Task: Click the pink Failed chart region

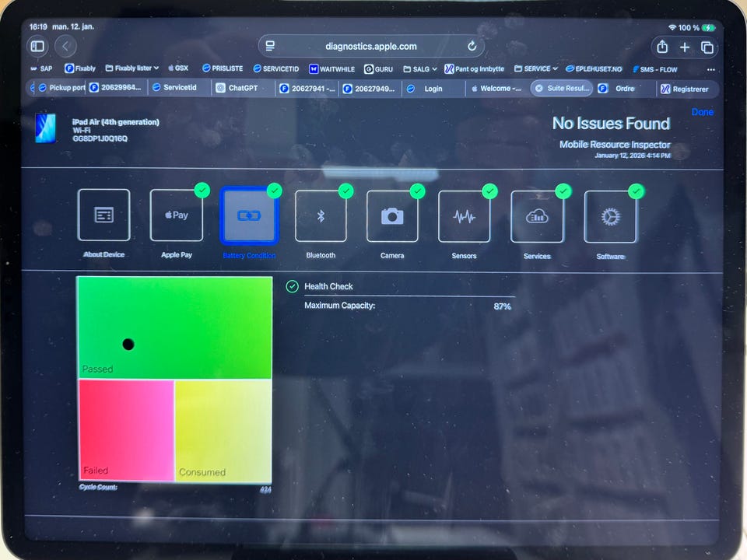Action: pyautogui.click(x=126, y=430)
